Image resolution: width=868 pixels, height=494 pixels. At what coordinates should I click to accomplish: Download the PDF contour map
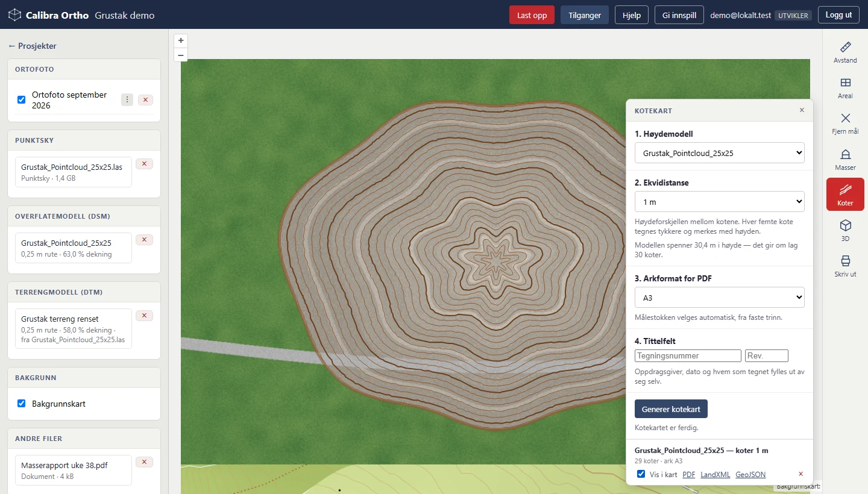(688, 475)
